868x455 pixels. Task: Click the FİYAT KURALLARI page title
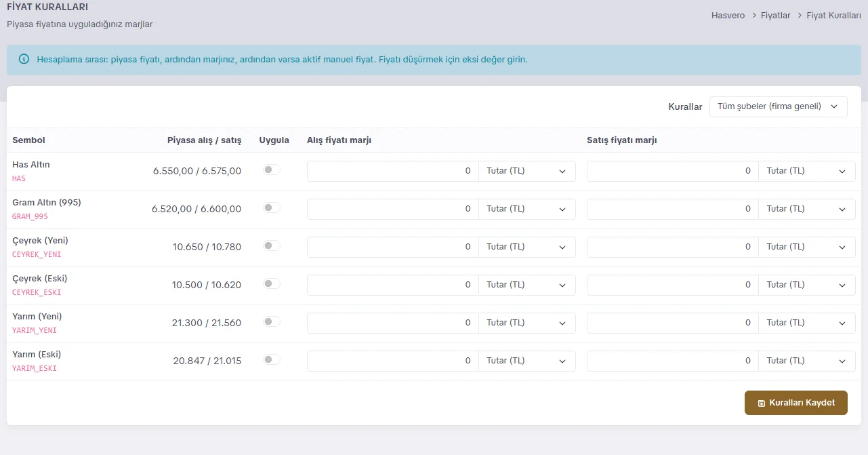47,7
